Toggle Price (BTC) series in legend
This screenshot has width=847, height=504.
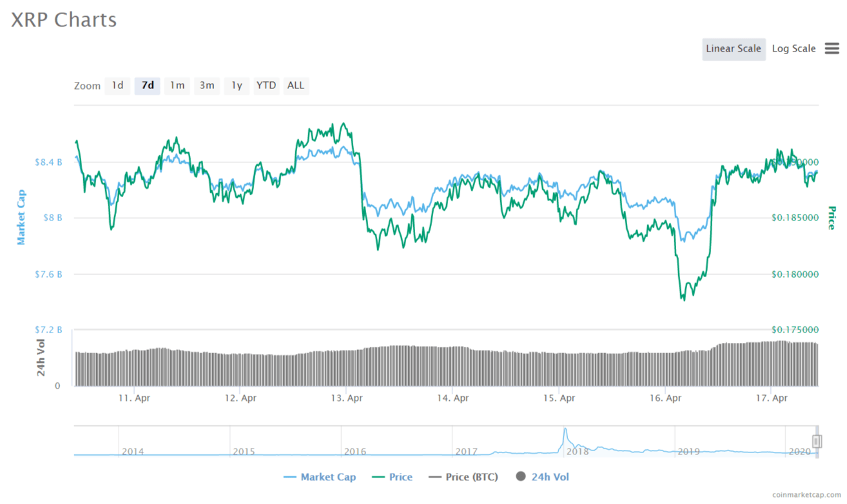(463, 477)
